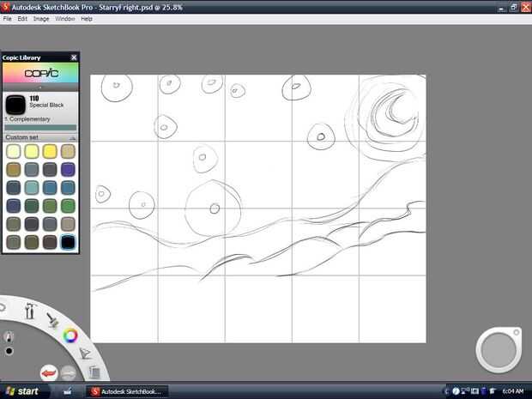
Task: Select the paintbrush icon in the lagoon
Action: pos(51,320)
